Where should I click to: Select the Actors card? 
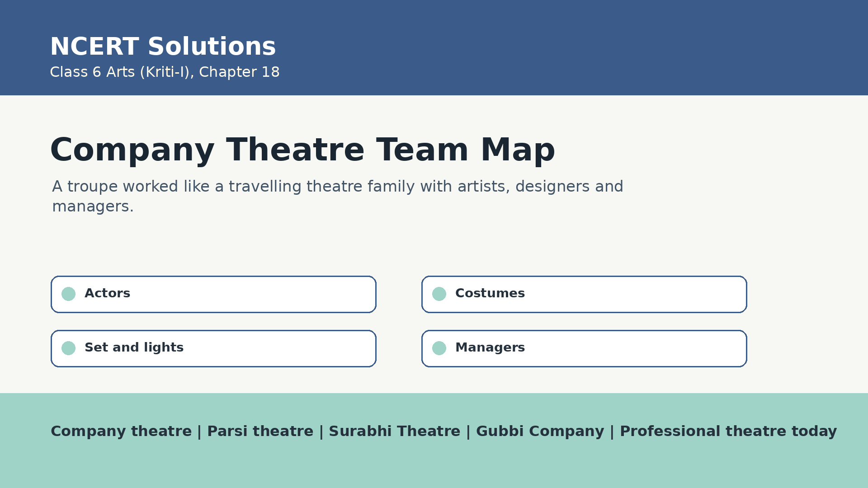click(x=213, y=294)
